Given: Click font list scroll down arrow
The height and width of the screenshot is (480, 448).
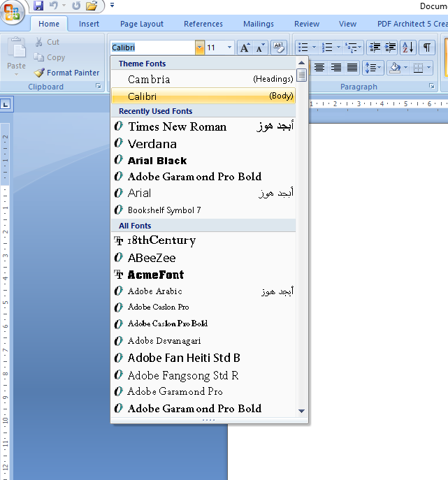Looking at the screenshot, I should point(302,411).
